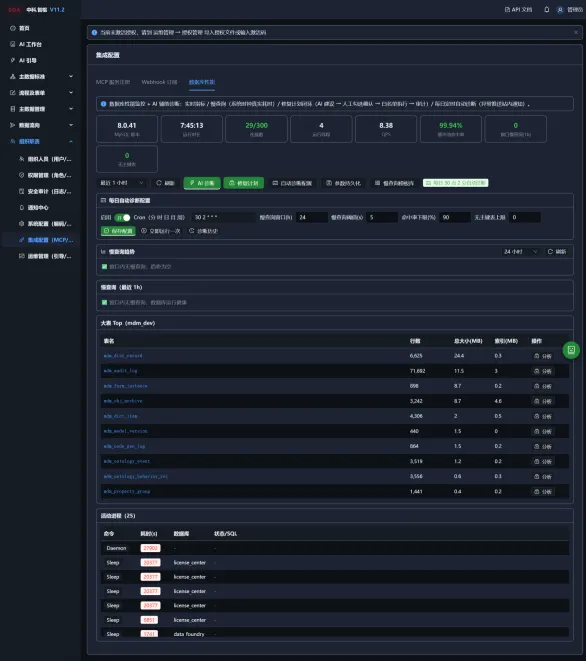Switch to the MCP 服务注册 tab
This screenshot has height=662, width=586.
click(x=113, y=82)
